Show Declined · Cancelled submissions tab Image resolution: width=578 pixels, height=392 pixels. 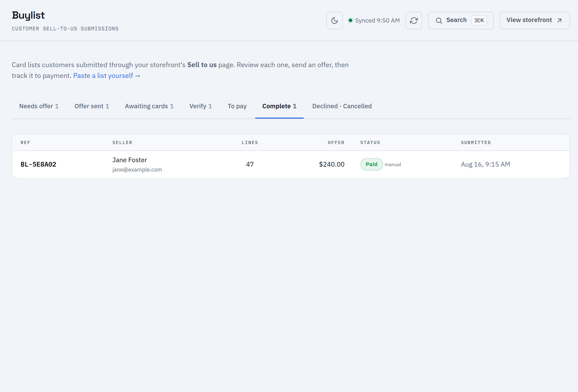pyautogui.click(x=342, y=106)
